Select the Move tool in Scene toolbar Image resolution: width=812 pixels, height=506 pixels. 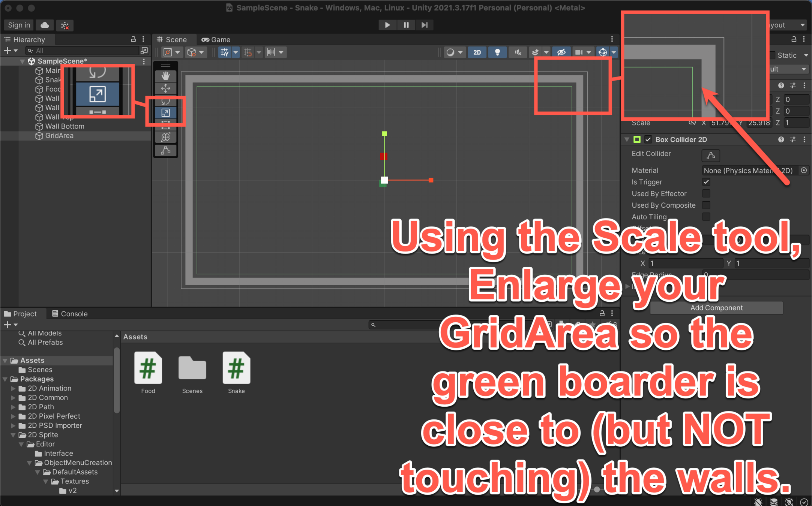point(165,88)
